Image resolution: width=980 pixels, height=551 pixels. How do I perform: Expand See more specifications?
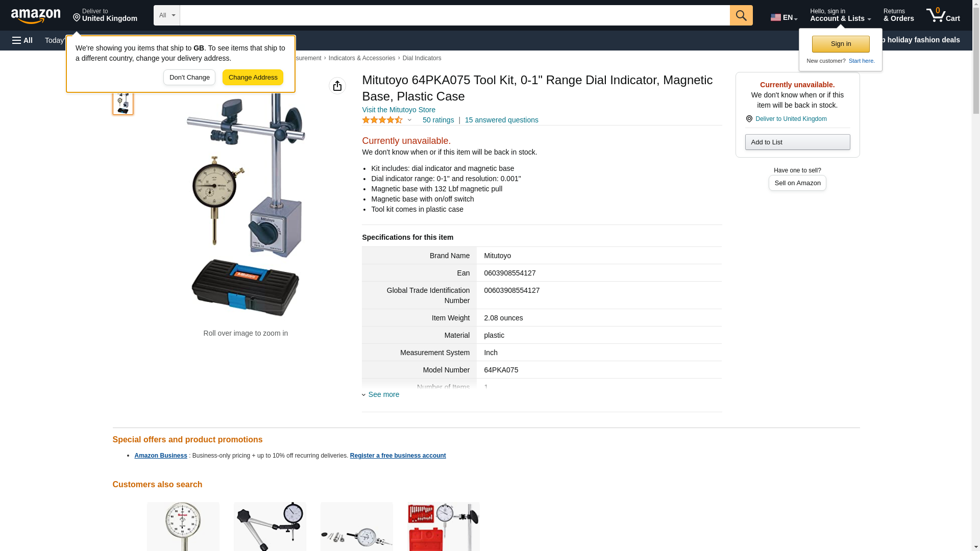click(381, 394)
